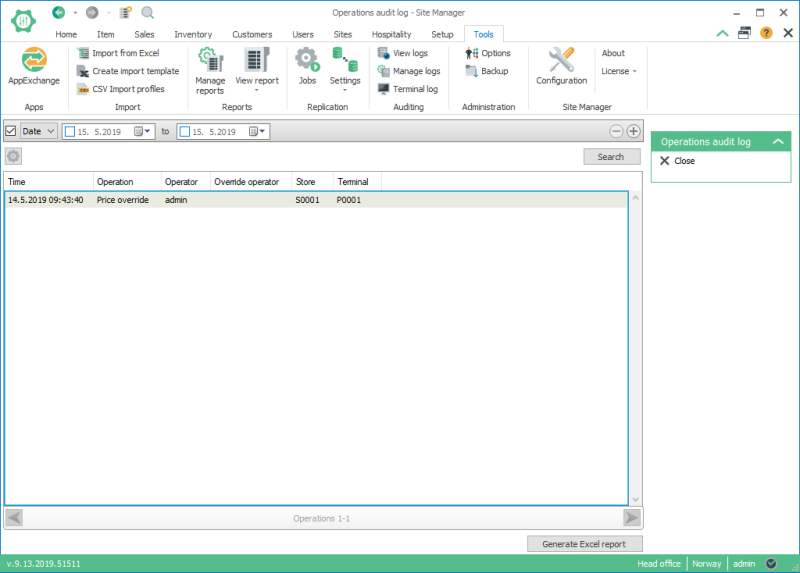
Task: Click Generate Excel report button
Action: click(585, 544)
